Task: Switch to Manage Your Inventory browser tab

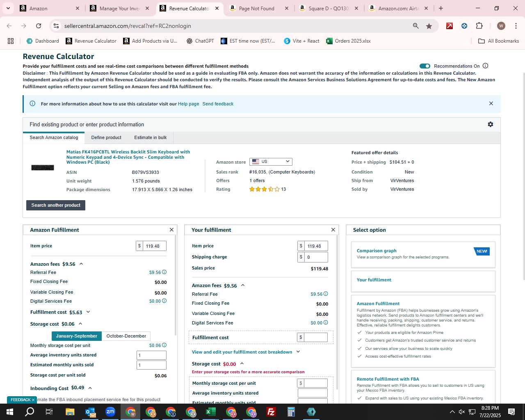Action: [x=119, y=8]
